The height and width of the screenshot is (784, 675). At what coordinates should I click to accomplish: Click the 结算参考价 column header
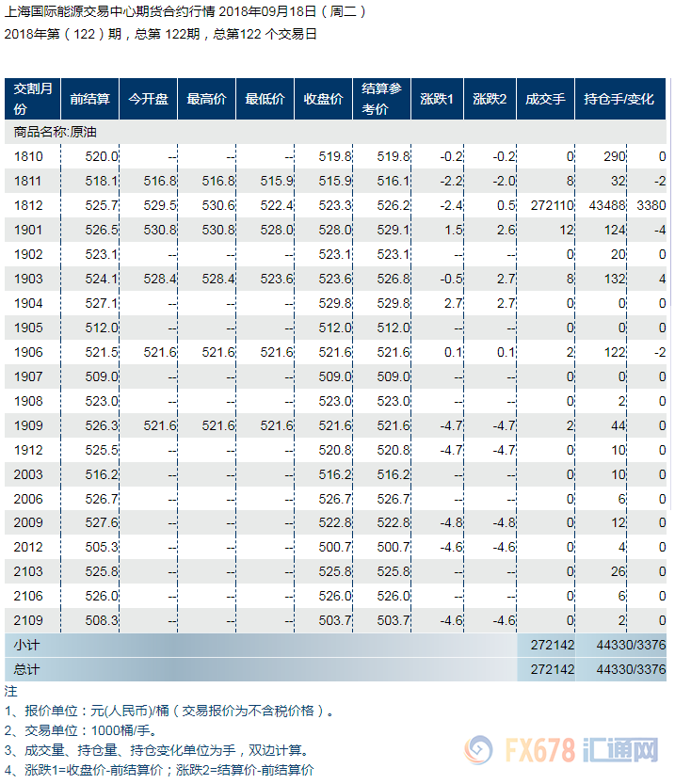(x=382, y=99)
